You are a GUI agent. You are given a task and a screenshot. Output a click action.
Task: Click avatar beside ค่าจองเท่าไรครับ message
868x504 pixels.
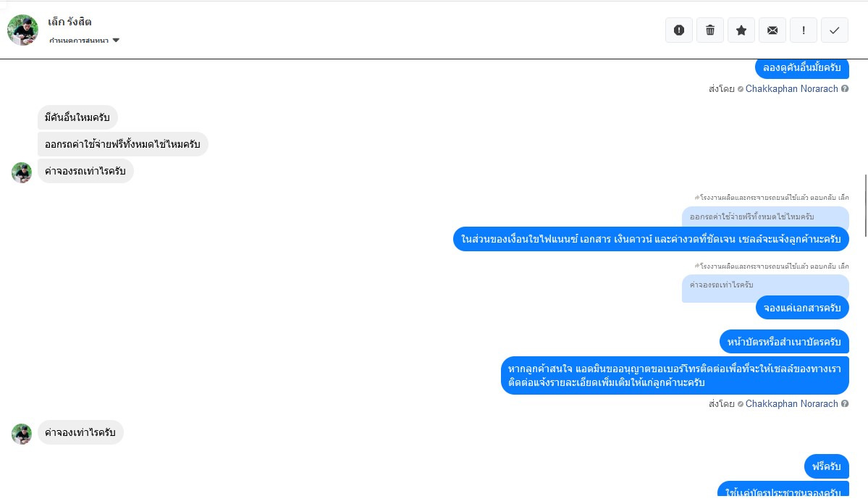[22, 434]
